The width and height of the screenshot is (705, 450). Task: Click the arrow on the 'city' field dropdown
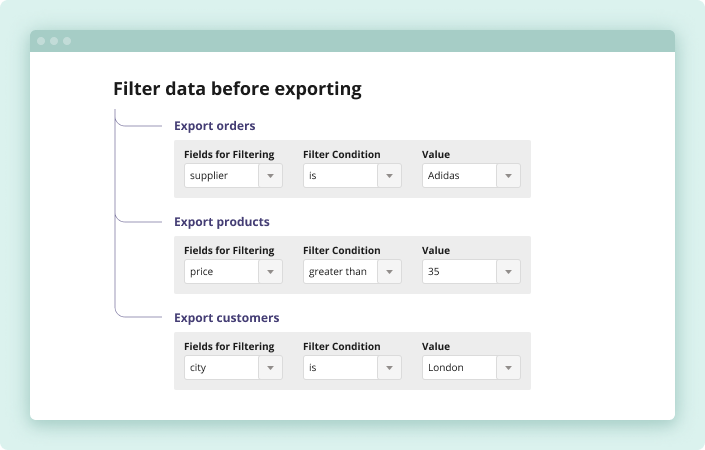click(x=271, y=368)
